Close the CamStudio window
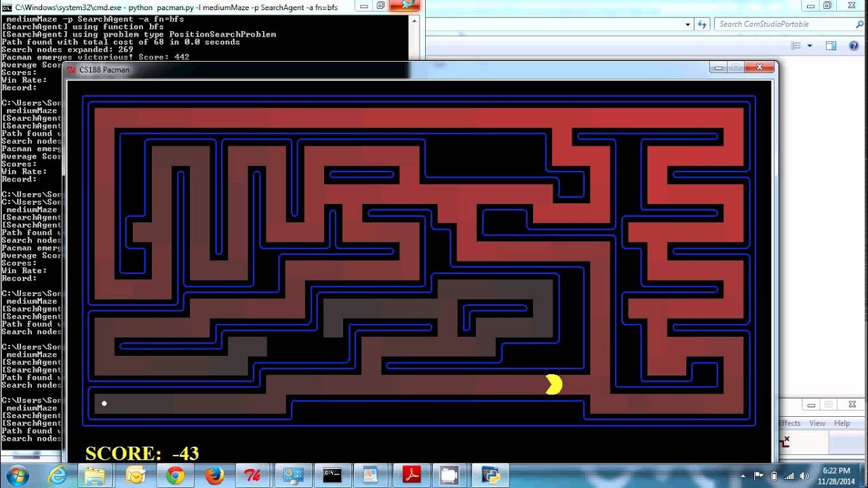The height and width of the screenshot is (488, 868). point(852,405)
